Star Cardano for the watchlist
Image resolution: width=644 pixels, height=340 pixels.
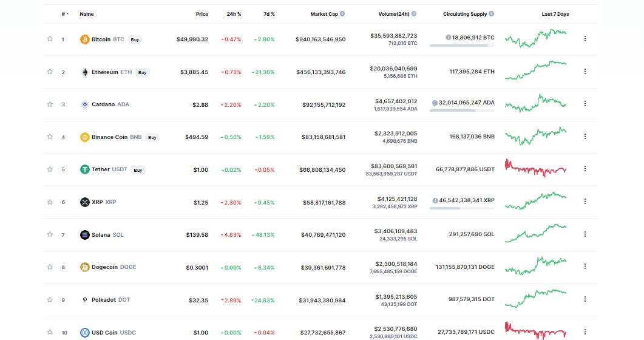coord(50,104)
